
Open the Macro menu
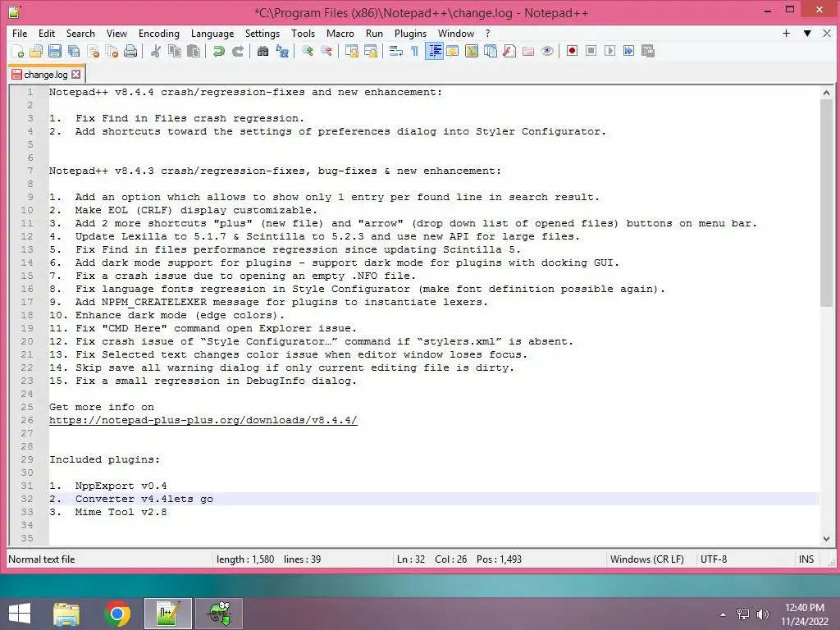[x=340, y=33]
